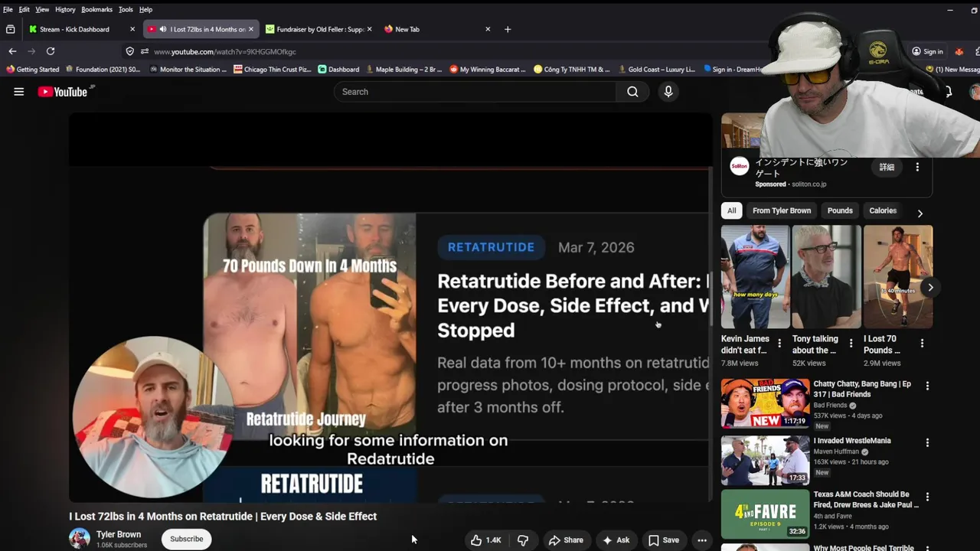Reload the current page
The height and width of the screenshot is (551, 980).
[x=51, y=51]
